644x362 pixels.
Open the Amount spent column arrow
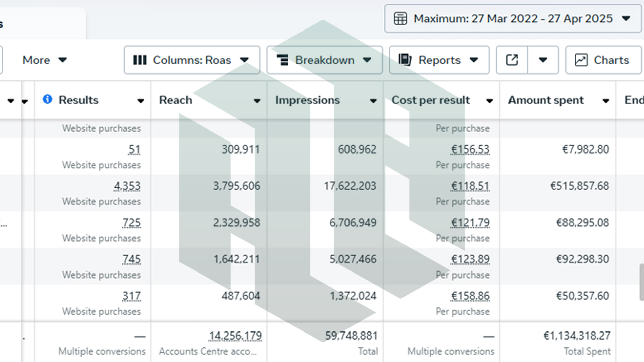click(606, 101)
